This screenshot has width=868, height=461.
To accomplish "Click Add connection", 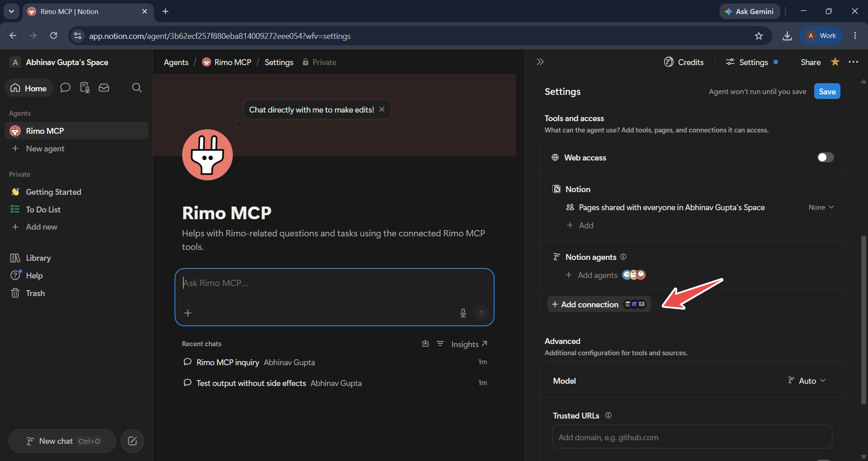I will click(599, 304).
